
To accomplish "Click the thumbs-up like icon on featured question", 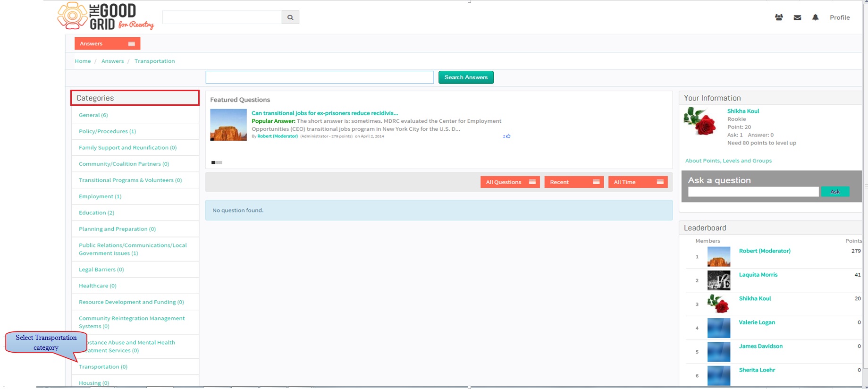I will 508,136.
